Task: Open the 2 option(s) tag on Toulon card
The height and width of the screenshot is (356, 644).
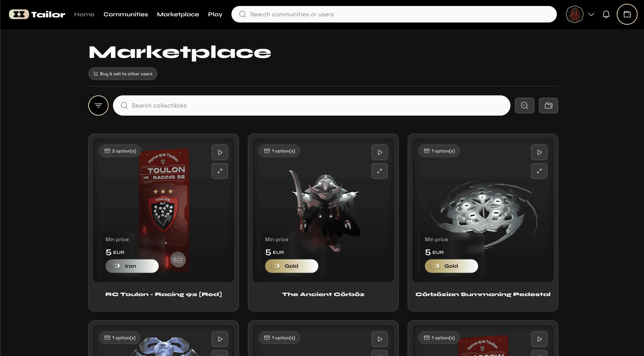Action: coord(120,151)
